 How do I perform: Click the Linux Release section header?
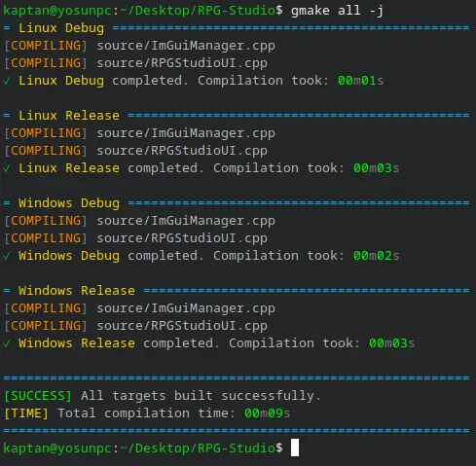[x=69, y=116]
